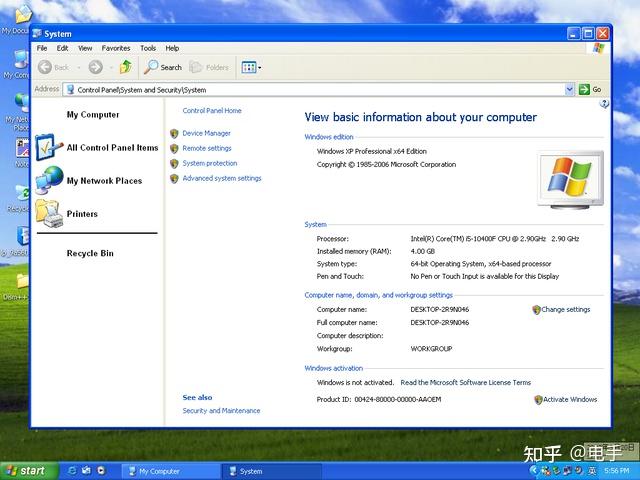Screen dimensions: 640x480
Task: Click the Remote settings shield icon
Action: [x=174, y=148]
